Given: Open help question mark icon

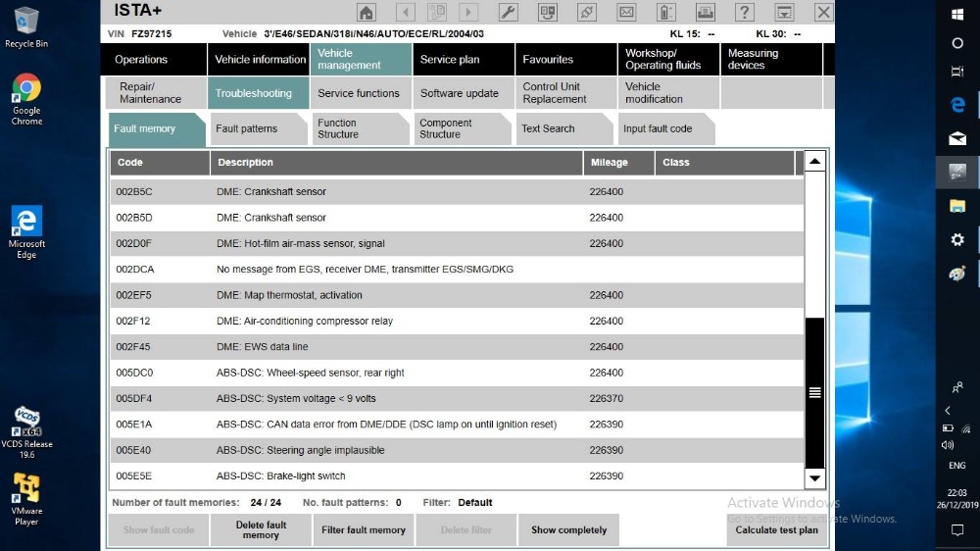Looking at the screenshot, I should [x=745, y=12].
